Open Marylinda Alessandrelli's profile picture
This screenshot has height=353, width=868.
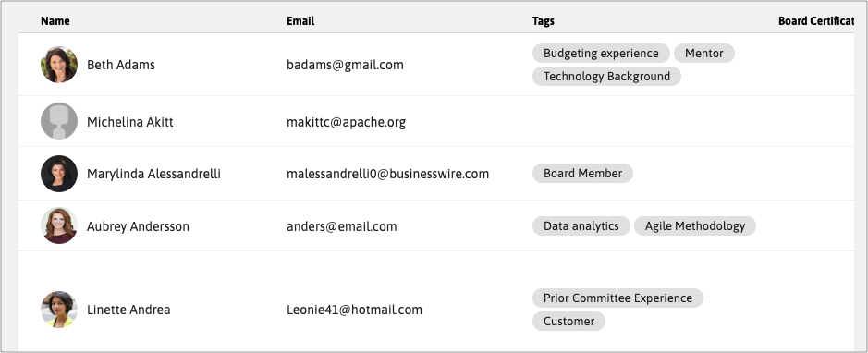(x=58, y=174)
